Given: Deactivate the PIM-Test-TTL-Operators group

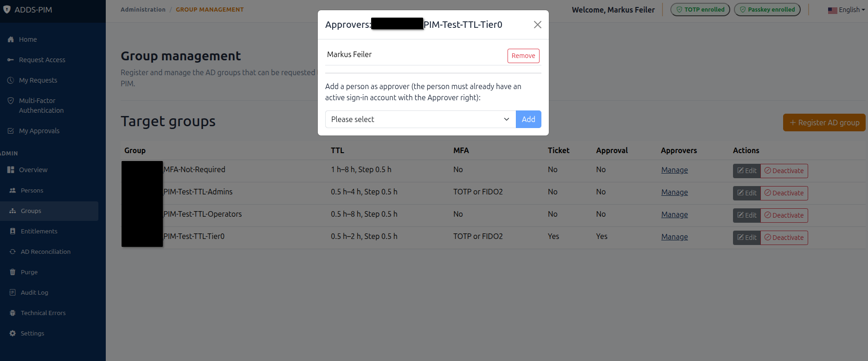Looking at the screenshot, I should [x=784, y=215].
